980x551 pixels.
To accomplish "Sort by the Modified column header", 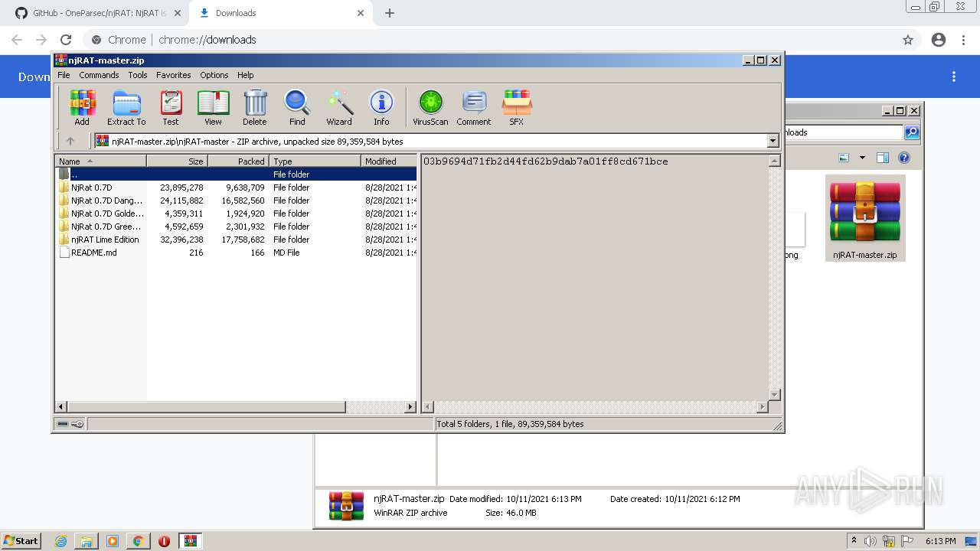I will [389, 161].
